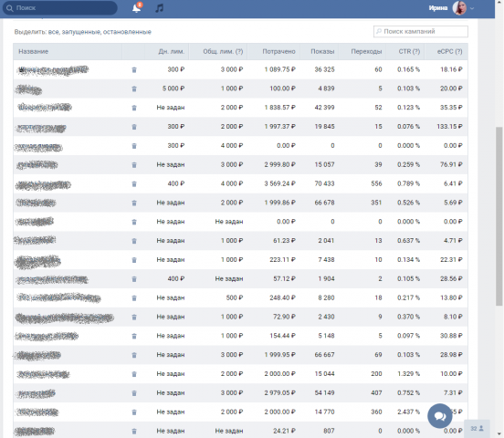Image resolution: width=504 pixels, height=438 pixels.
Task: Click the Ирина profile avatar
Action: pyautogui.click(x=459, y=8)
